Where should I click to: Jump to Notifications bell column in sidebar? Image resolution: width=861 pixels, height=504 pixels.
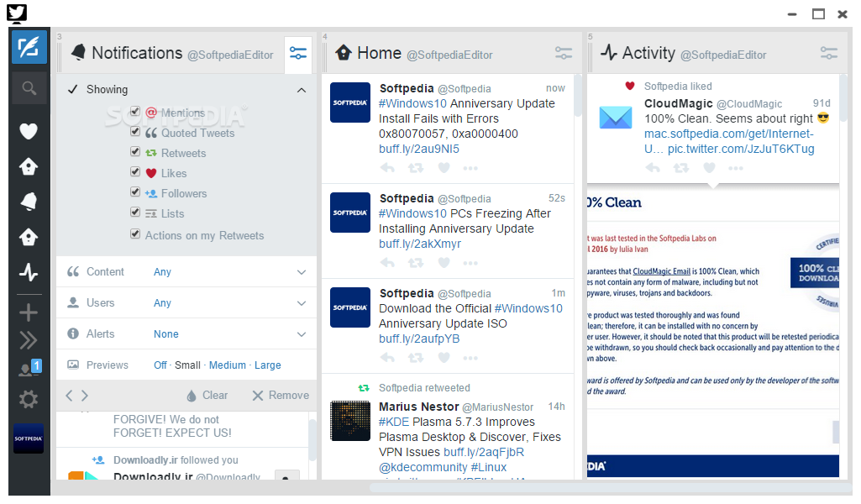click(29, 202)
